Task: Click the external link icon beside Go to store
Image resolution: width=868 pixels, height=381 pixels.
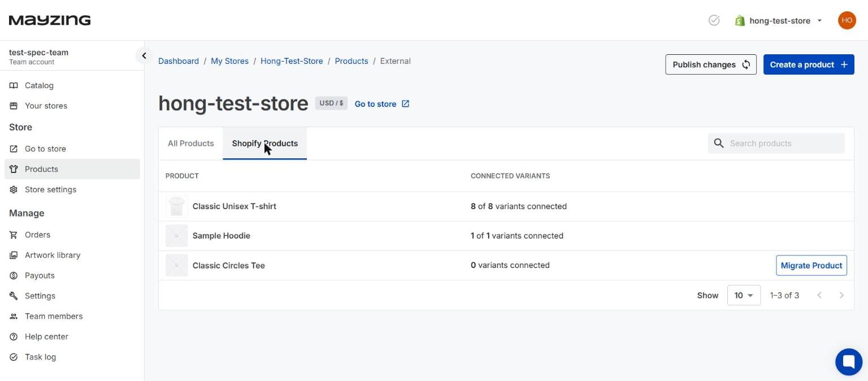Action: 405,103
